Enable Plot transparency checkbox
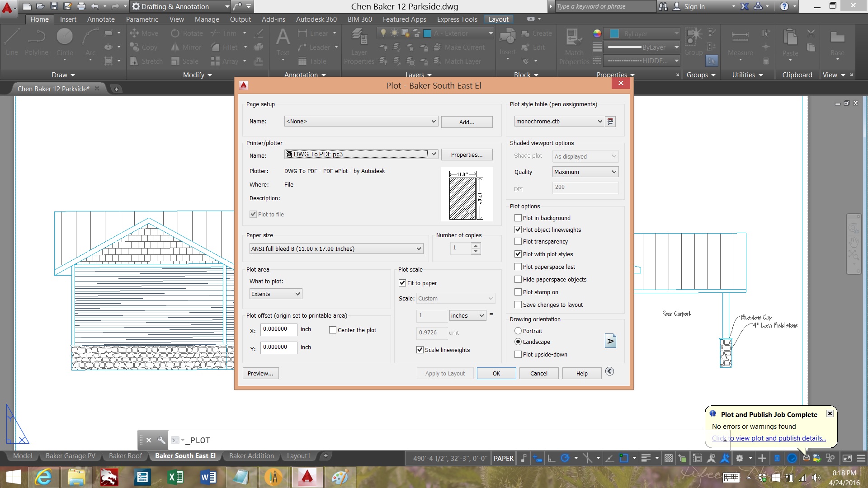Image resolution: width=868 pixels, height=488 pixels. (518, 241)
